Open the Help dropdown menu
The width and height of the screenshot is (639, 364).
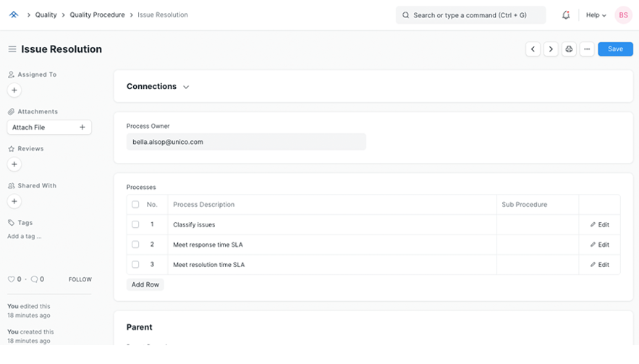pyautogui.click(x=596, y=15)
